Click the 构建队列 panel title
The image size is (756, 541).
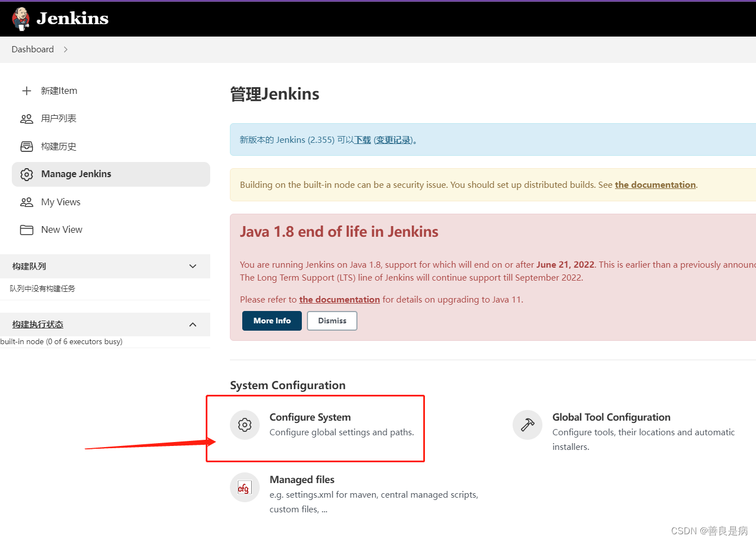point(29,266)
